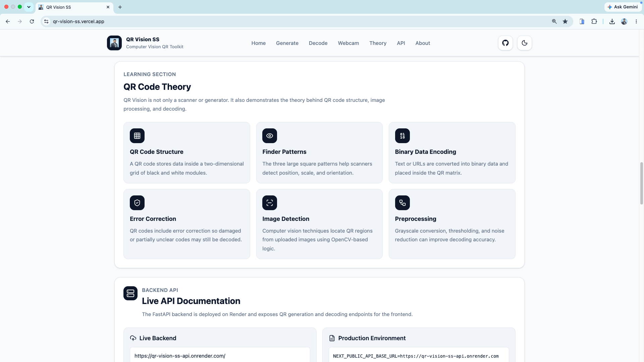Screen dimensions: 644x362
Task: Open the Extensions puzzle icon
Action: click(594, 21)
